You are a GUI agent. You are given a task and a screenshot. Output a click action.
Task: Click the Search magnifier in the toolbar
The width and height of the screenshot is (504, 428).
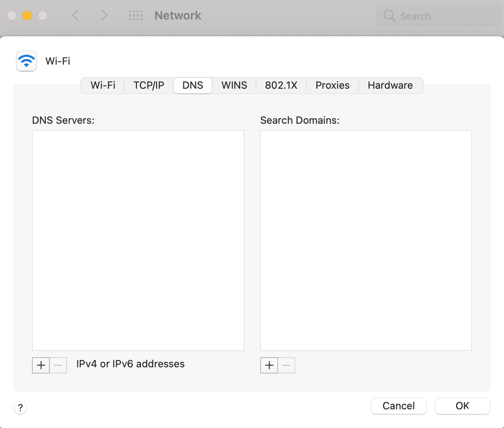click(388, 16)
